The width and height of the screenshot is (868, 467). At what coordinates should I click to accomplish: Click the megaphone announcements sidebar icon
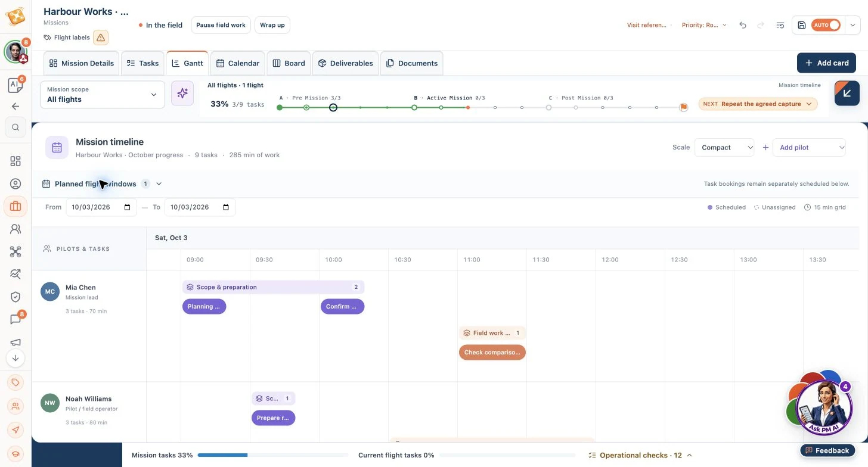15,342
